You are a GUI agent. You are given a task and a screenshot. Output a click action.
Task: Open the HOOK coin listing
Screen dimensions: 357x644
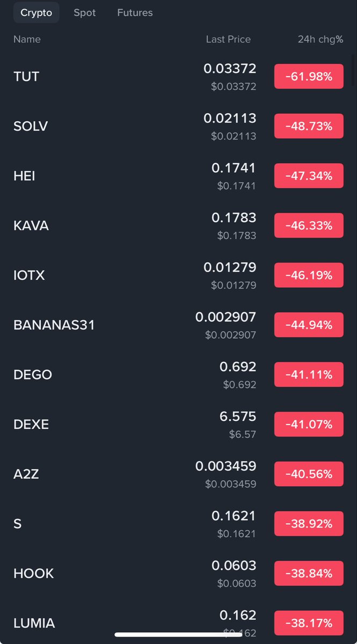coord(34,573)
